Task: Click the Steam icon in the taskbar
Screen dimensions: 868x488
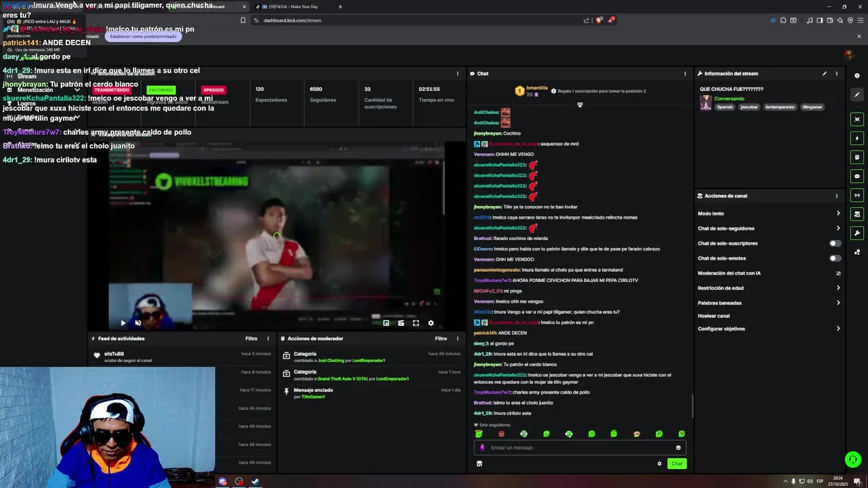Action: tap(255, 481)
